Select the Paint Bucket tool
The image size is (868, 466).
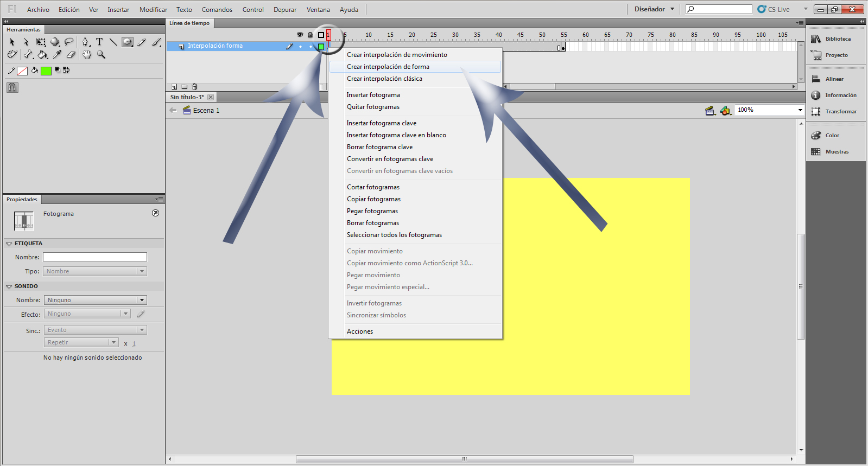click(42, 55)
